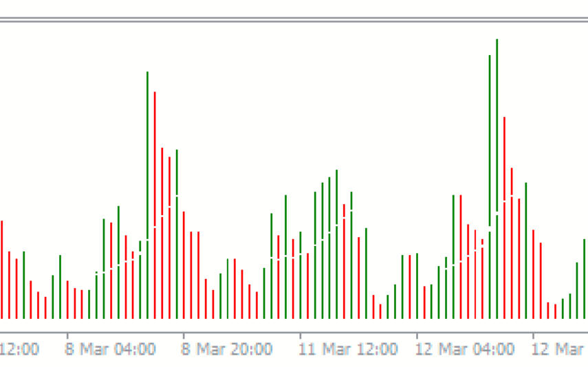Click the cut-off "12:00" label at left

click(19, 349)
